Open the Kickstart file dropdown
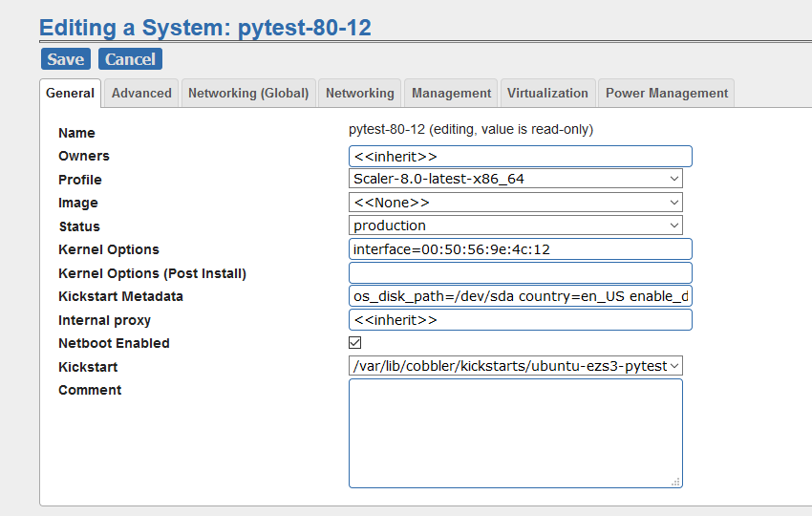The height and width of the screenshot is (516, 812). pyautogui.click(x=516, y=366)
